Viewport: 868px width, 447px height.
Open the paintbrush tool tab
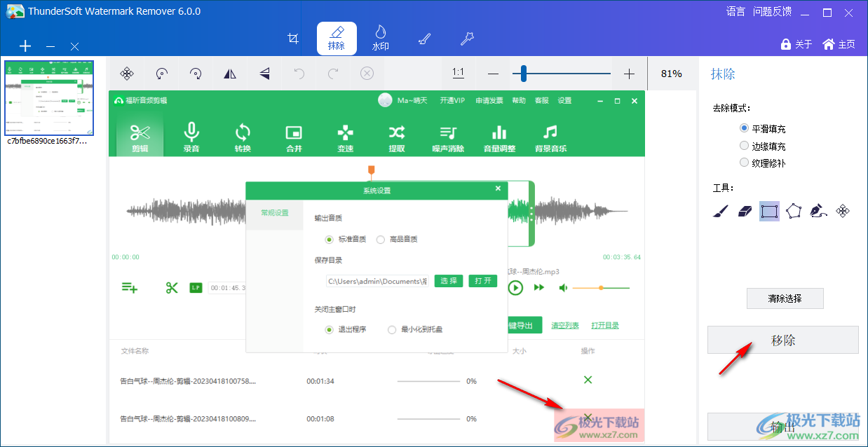424,39
